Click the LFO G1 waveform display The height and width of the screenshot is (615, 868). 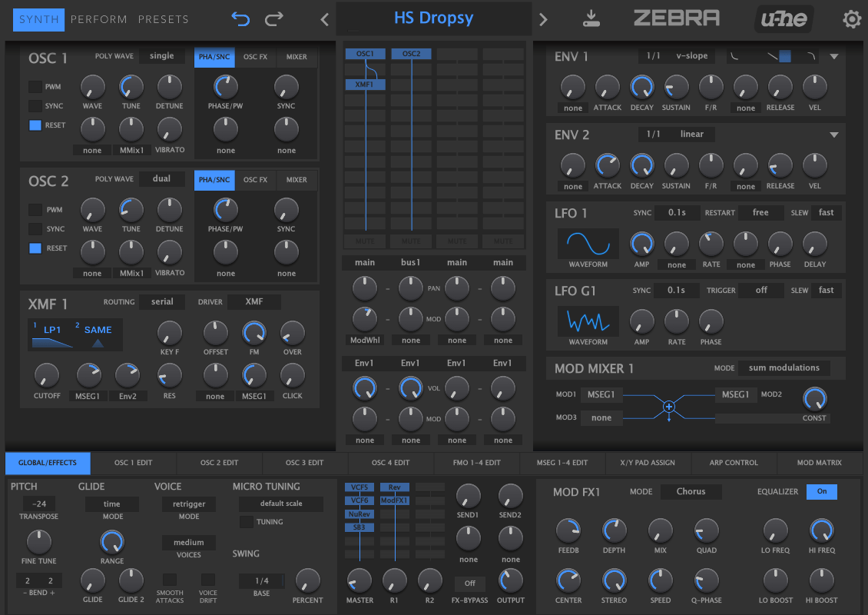[x=588, y=321]
